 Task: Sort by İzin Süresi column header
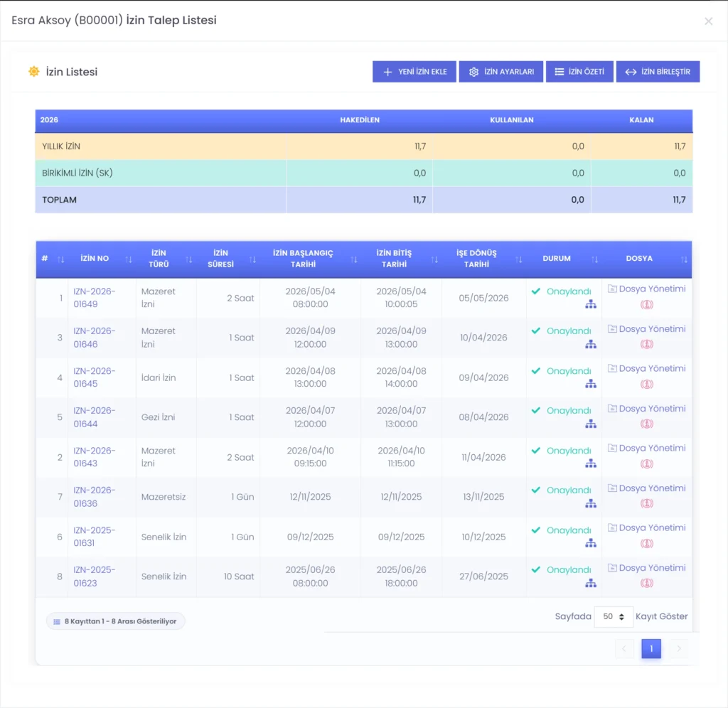228,259
